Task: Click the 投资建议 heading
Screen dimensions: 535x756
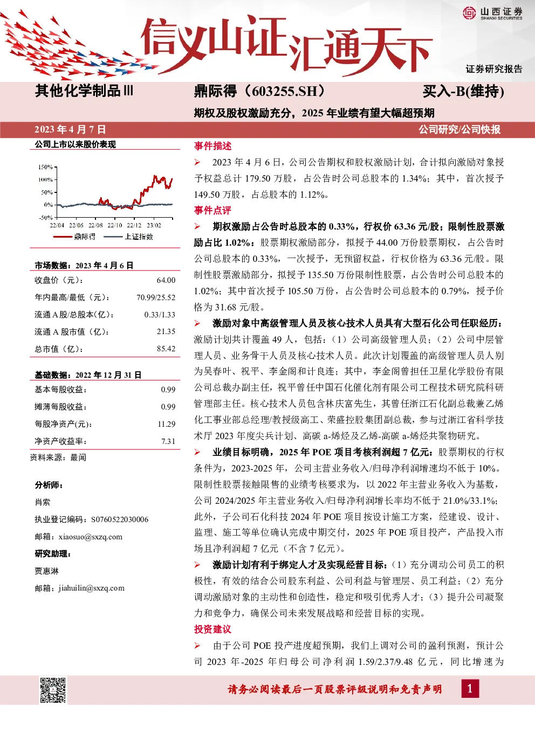Action: pos(212,629)
